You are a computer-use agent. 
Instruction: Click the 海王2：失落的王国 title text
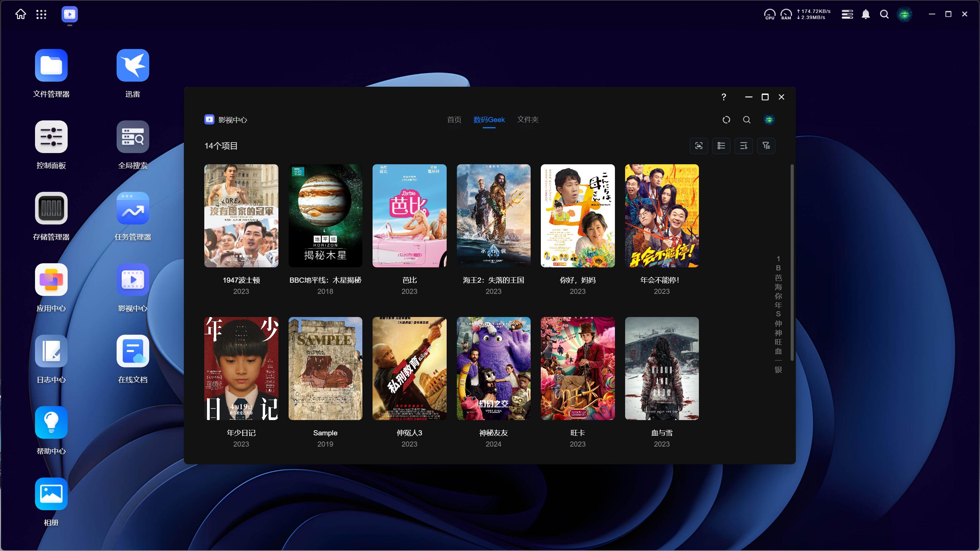pyautogui.click(x=494, y=280)
